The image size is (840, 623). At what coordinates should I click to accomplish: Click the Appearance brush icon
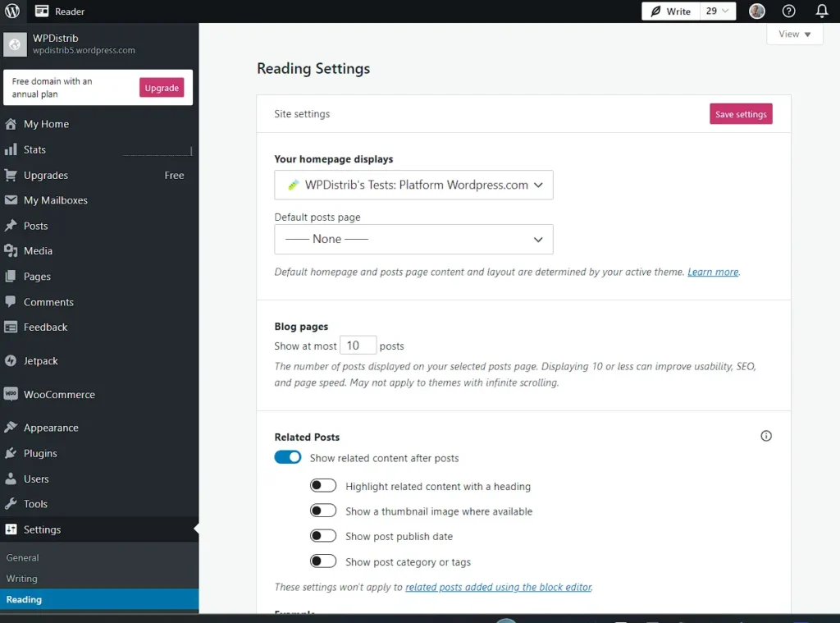11,428
